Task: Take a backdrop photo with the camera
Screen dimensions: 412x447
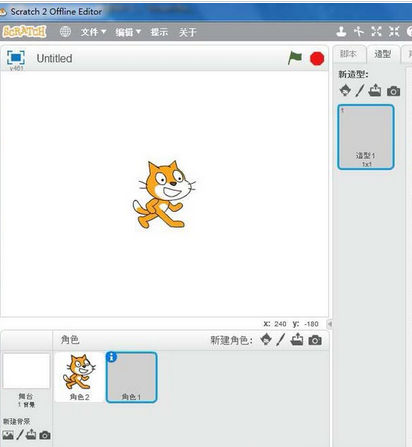Action: click(45, 435)
